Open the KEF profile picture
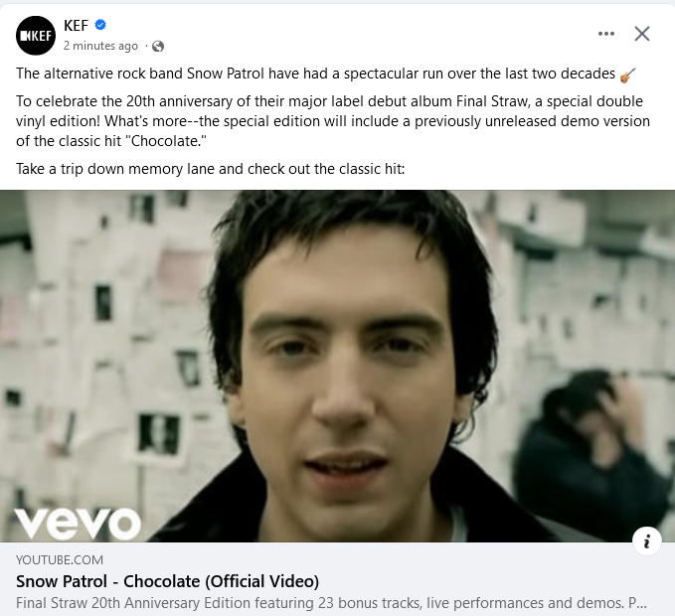The image size is (675, 616). click(36, 36)
